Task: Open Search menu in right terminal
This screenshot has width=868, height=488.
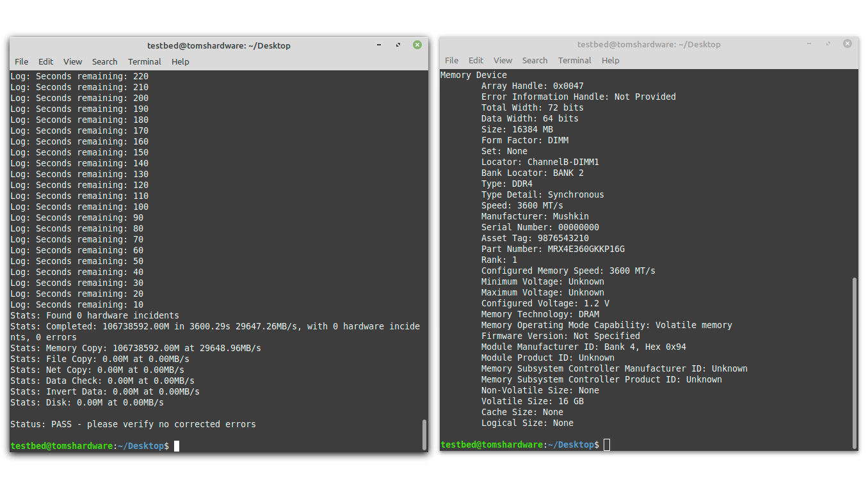Action: coord(535,60)
